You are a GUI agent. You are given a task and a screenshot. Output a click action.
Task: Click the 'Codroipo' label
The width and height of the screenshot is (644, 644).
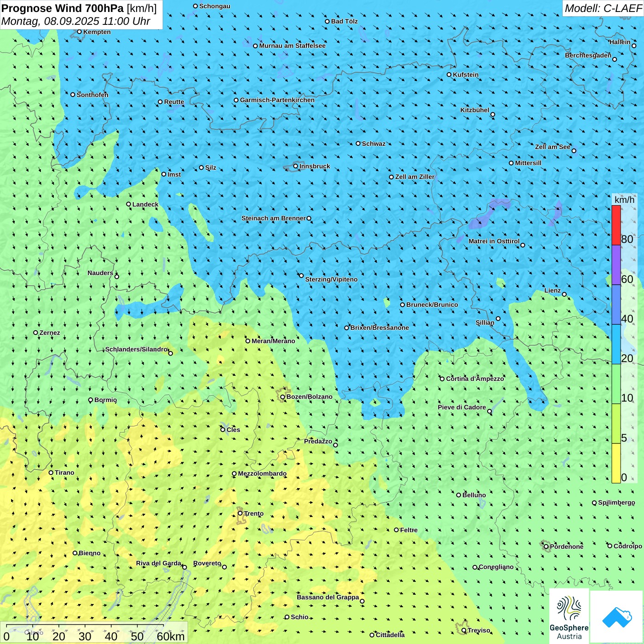click(628, 546)
